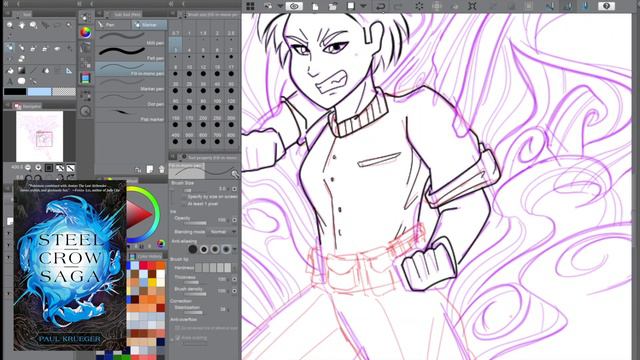The image size is (640, 360).
Task: Open tool property wrench settings
Action: coord(235,175)
